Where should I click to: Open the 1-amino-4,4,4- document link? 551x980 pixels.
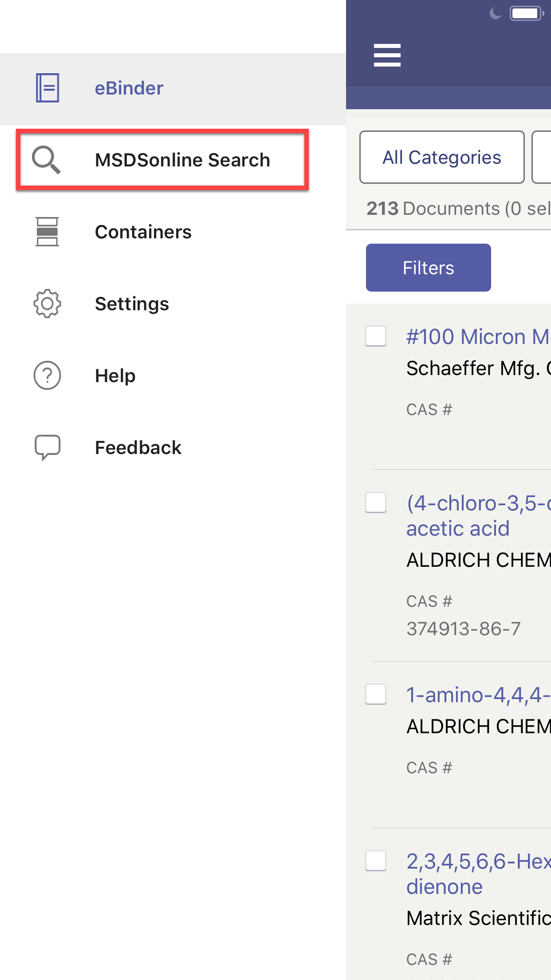(478, 695)
